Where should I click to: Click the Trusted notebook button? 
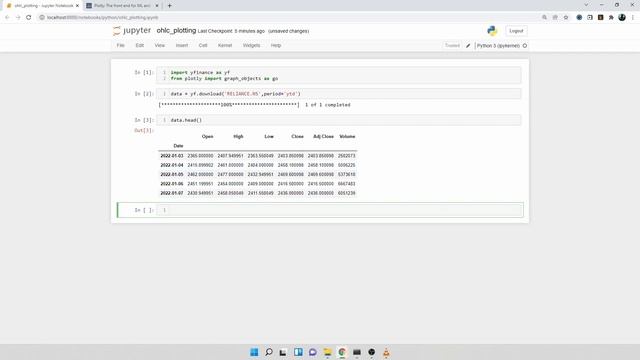tap(452, 46)
